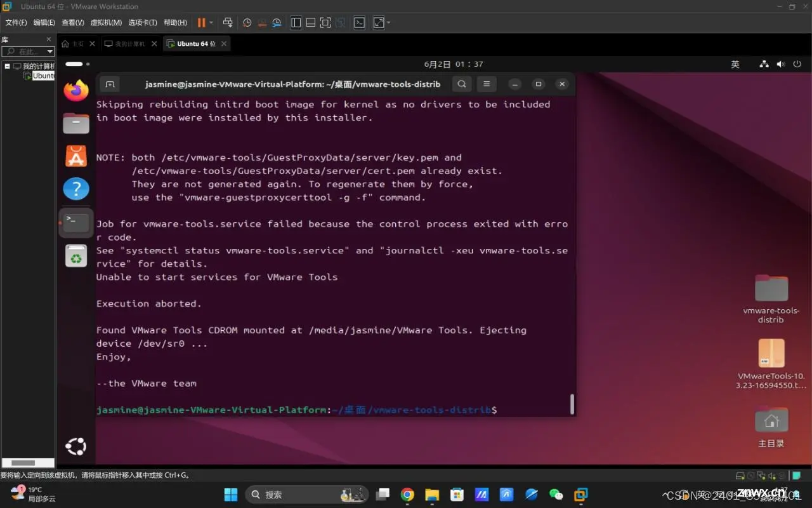Viewport: 812px width, 508px height.
Task: Open the stretch display dropdown arrow
Action: [x=388, y=23]
